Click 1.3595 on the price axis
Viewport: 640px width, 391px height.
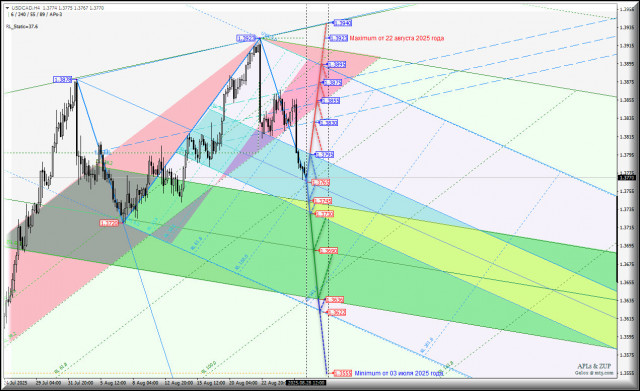pos(627,337)
